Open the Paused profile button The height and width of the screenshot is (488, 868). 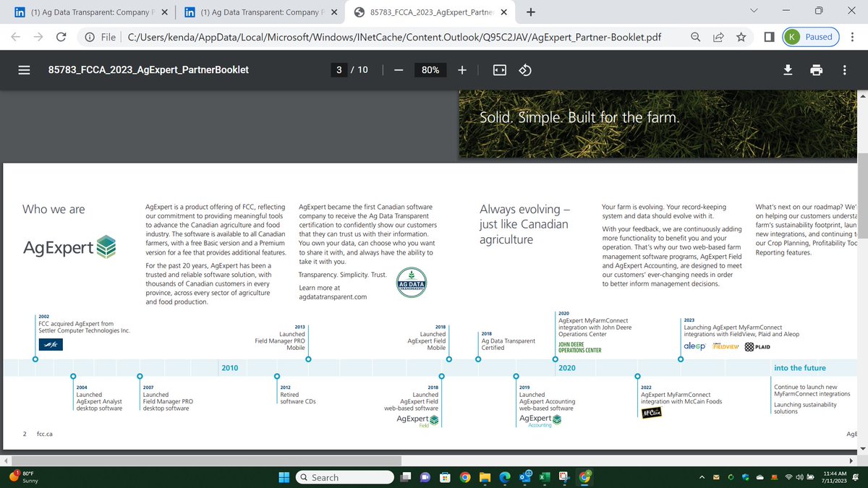point(809,37)
